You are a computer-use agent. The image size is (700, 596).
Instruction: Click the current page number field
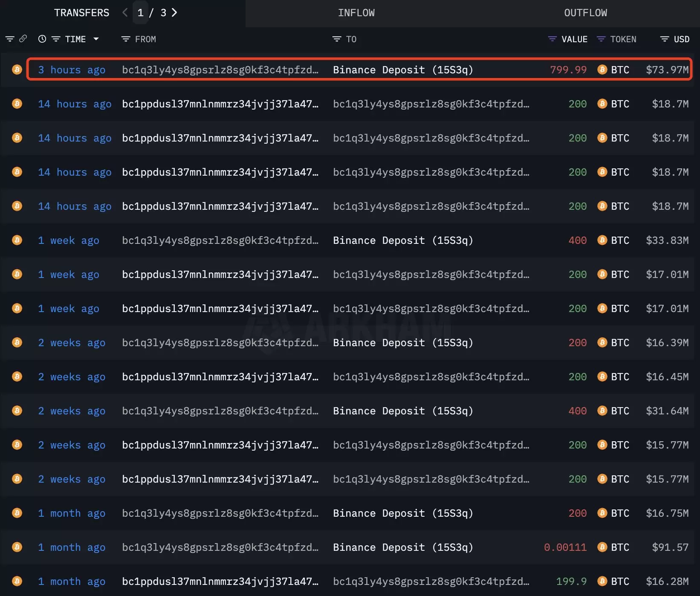click(140, 13)
